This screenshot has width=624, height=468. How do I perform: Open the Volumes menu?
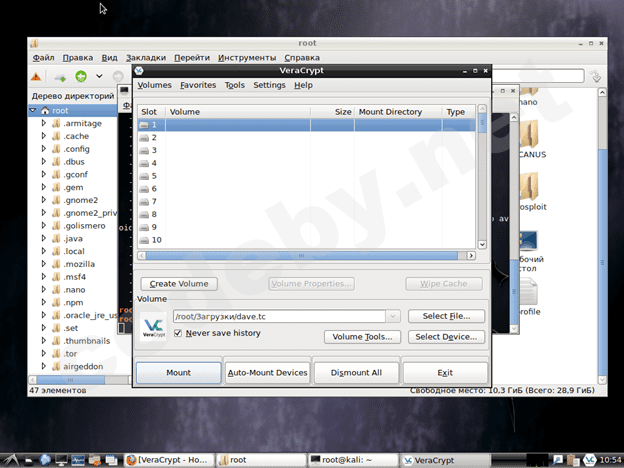(x=154, y=85)
